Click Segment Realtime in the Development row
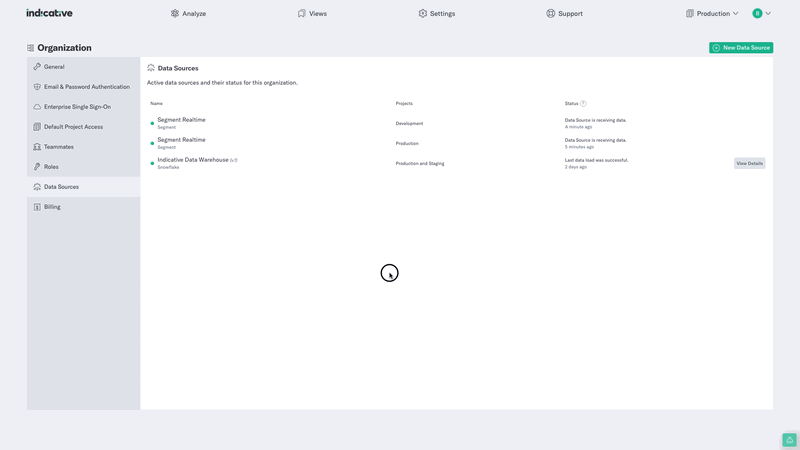This screenshot has height=450, width=800. 181,120
